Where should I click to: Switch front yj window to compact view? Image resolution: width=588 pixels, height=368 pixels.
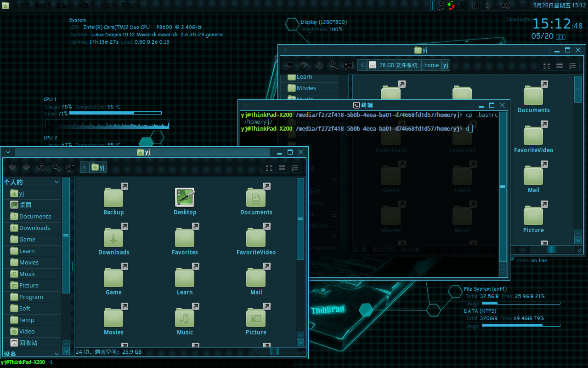coord(295,167)
